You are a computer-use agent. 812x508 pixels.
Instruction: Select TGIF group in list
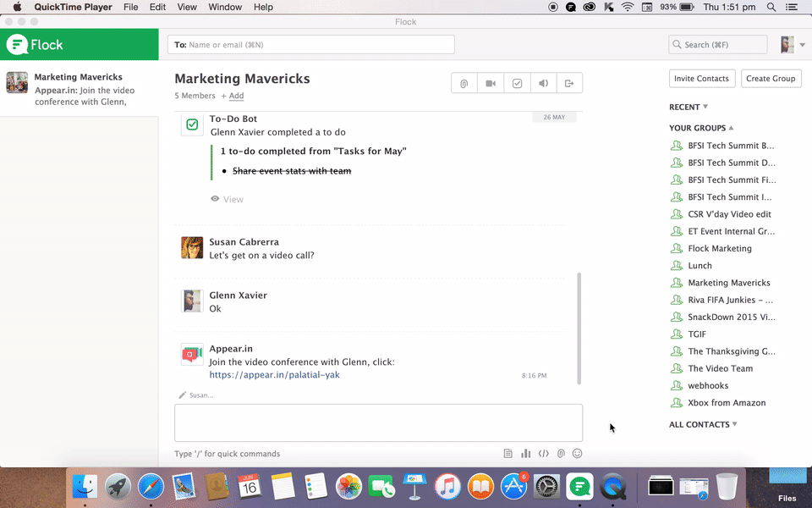point(696,334)
